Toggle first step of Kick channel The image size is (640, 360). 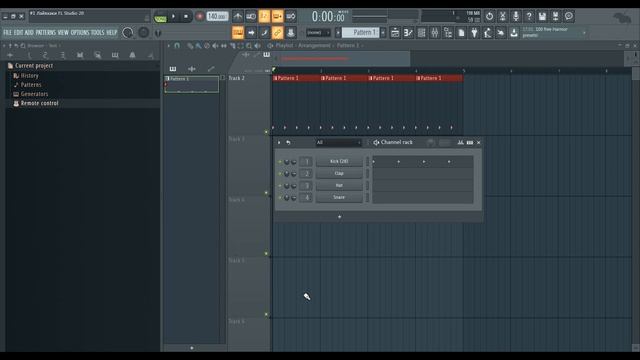(x=374, y=162)
